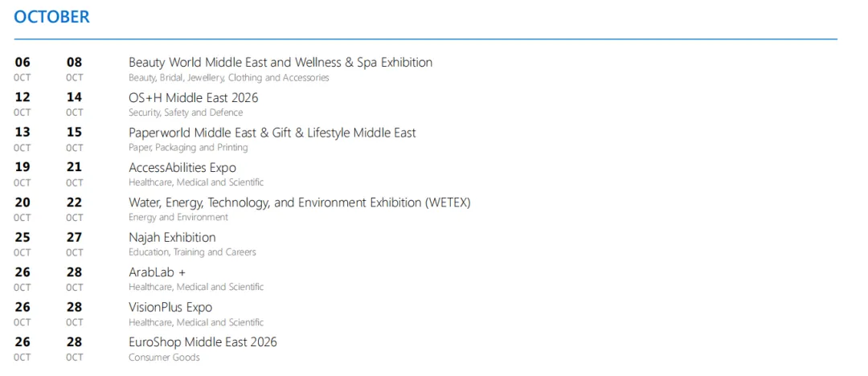Screen dimensions: 868x376
Task: Click the OCTOBER month heading
Action: pos(51,17)
